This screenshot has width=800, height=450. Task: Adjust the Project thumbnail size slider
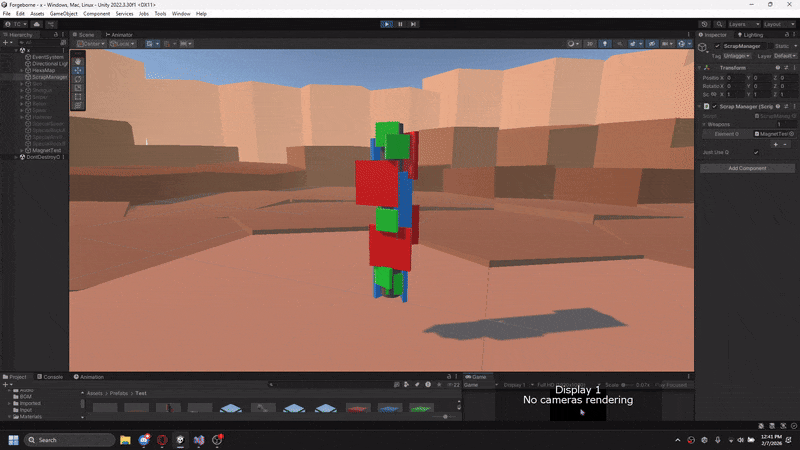(x=445, y=417)
